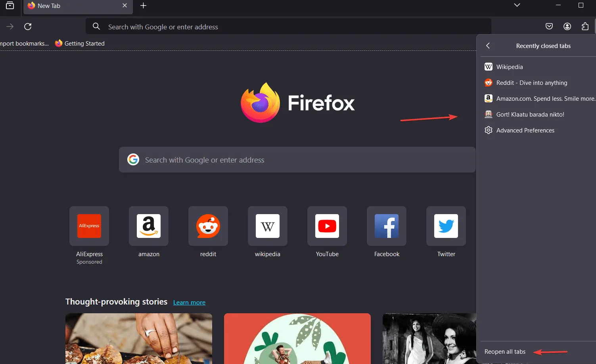This screenshot has width=596, height=364.
Task: Click the Google search box on page
Action: click(x=297, y=160)
